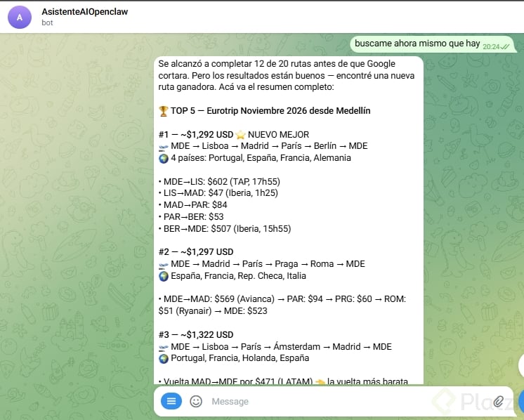Click the trophy emoji before TOP 5
The width and height of the screenshot is (524, 420).
(164, 111)
